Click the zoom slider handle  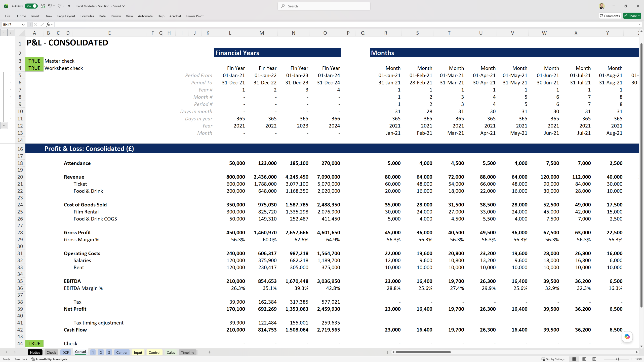(618, 359)
